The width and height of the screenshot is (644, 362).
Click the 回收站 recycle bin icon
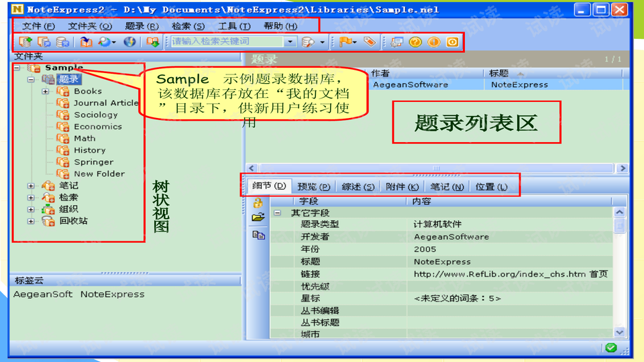[48, 221]
